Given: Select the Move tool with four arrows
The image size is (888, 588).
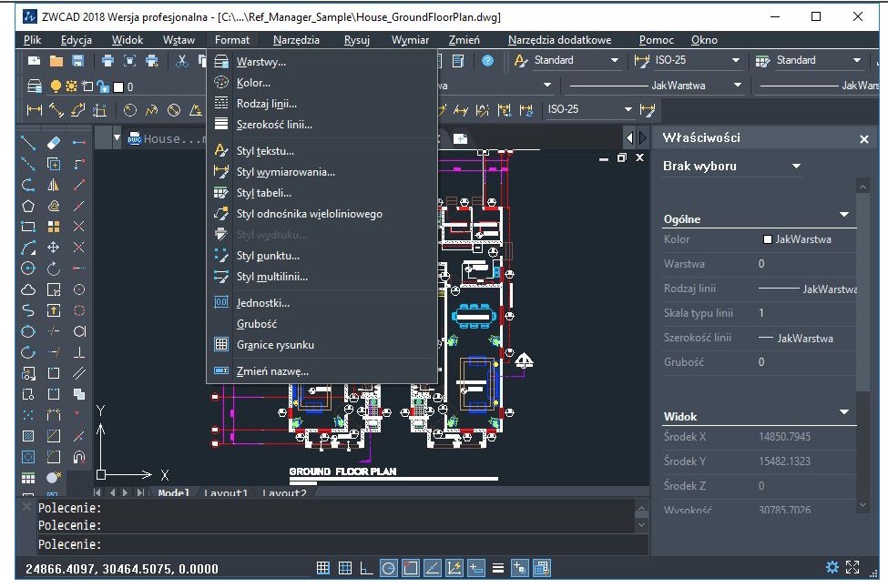Looking at the screenshot, I should click(x=54, y=248).
